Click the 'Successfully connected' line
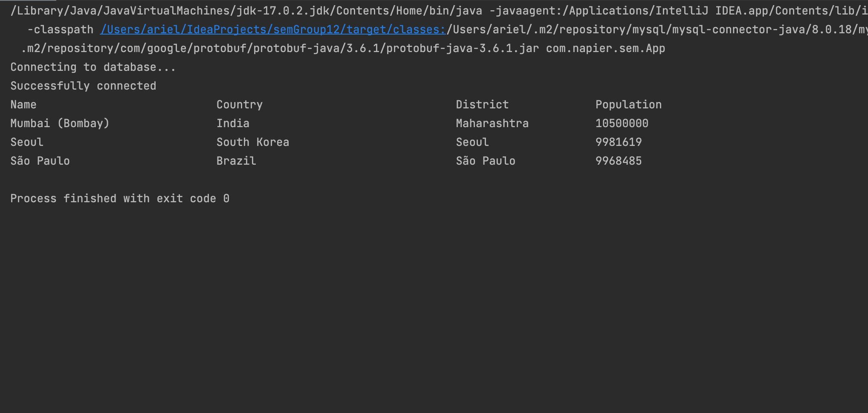 (x=83, y=86)
